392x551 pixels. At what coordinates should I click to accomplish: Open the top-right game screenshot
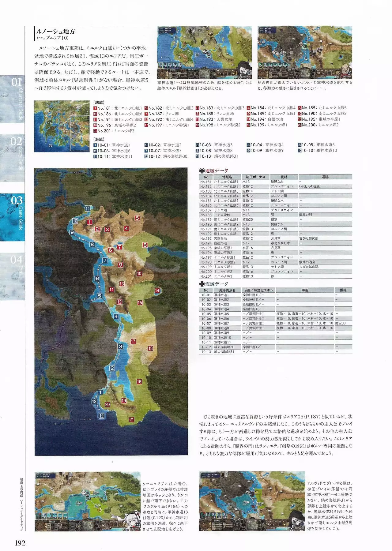[305, 52]
